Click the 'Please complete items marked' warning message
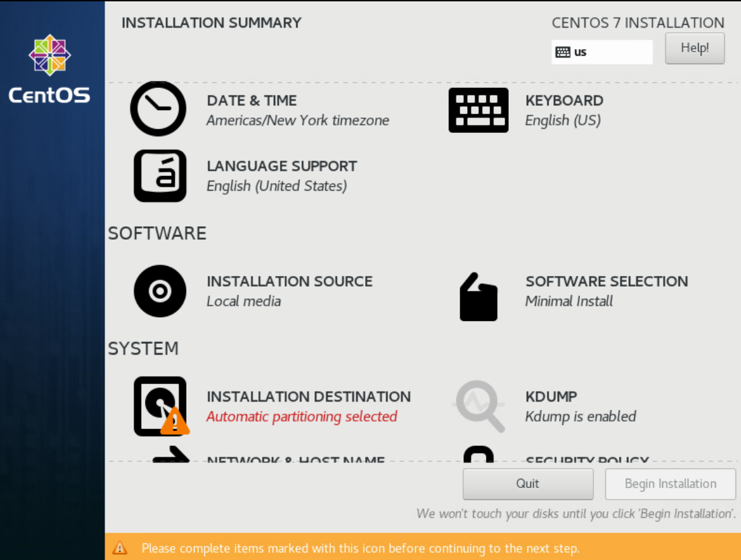This screenshot has height=560, width=741. [360, 548]
